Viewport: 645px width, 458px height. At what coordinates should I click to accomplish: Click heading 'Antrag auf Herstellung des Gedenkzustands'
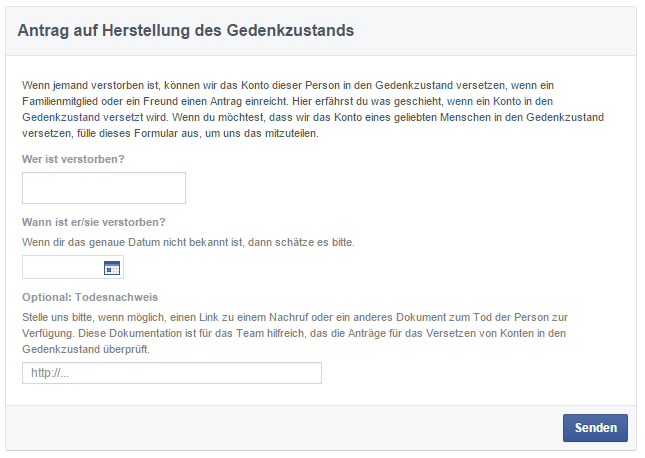186,30
